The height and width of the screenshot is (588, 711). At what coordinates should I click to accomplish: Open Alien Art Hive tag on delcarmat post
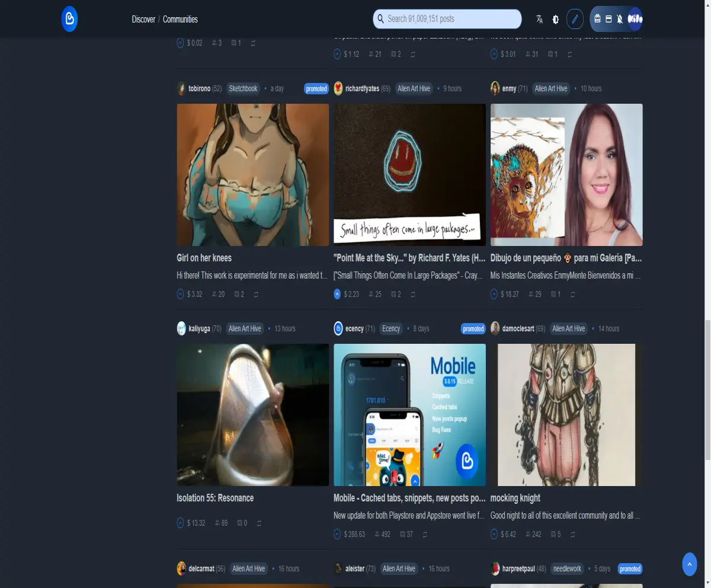point(249,568)
